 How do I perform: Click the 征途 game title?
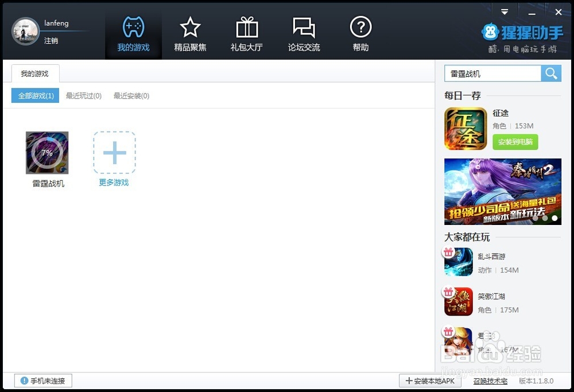(x=501, y=113)
